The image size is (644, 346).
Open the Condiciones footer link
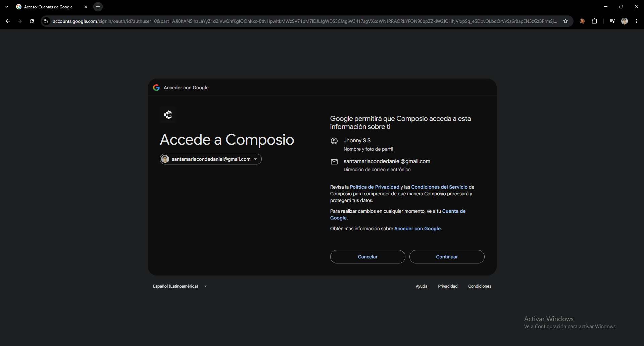(480, 286)
